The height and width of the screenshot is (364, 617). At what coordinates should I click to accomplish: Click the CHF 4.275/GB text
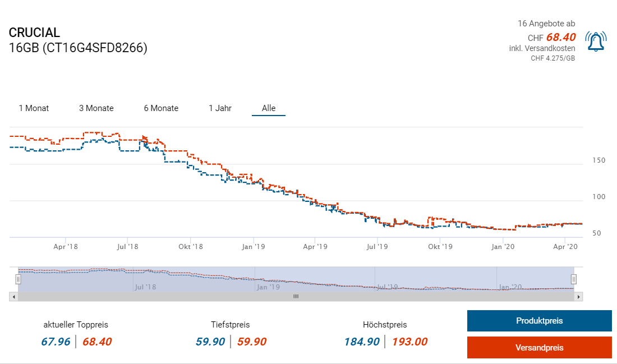click(x=552, y=58)
